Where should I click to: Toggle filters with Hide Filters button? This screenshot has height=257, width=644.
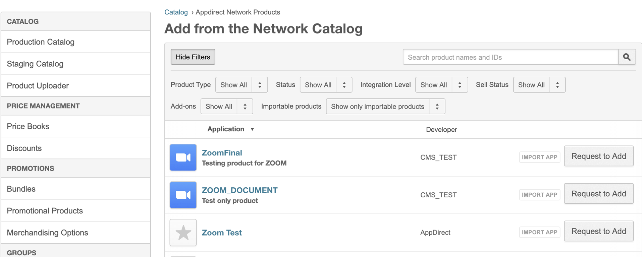(193, 57)
